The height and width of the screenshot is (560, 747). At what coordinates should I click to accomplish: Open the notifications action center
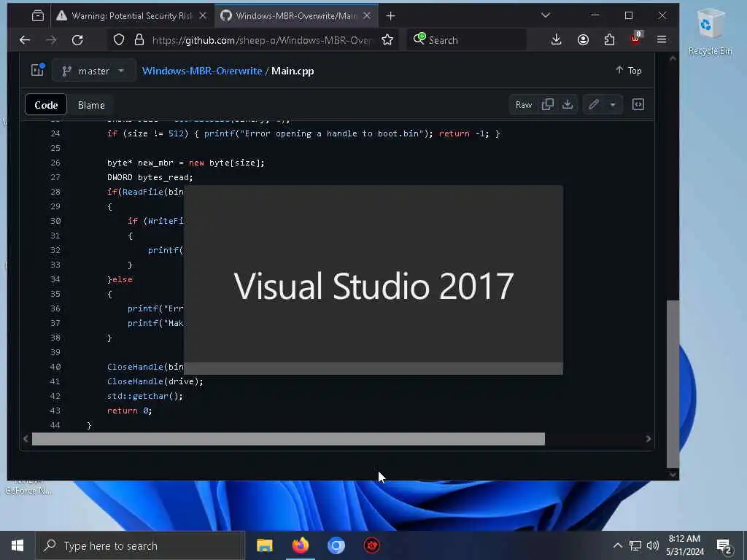click(724, 546)
